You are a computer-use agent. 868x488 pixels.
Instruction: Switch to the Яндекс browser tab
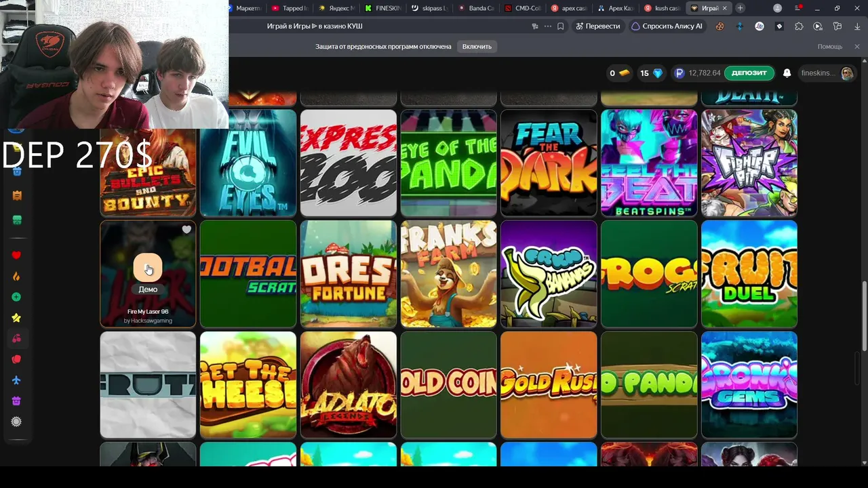336,8
